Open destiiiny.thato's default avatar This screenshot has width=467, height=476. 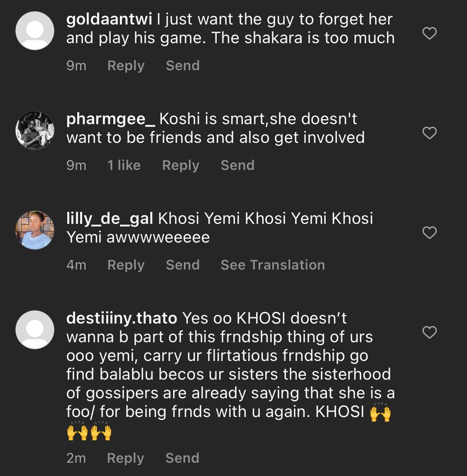[35, 330]
